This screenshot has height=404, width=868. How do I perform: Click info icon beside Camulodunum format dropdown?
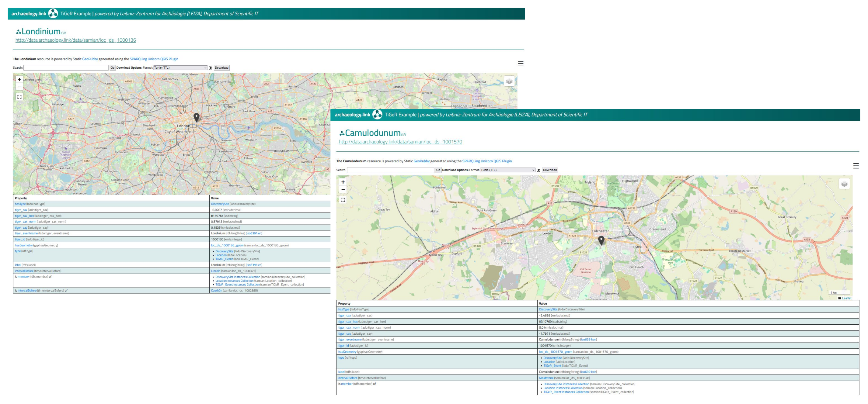(x=538, y=170)
